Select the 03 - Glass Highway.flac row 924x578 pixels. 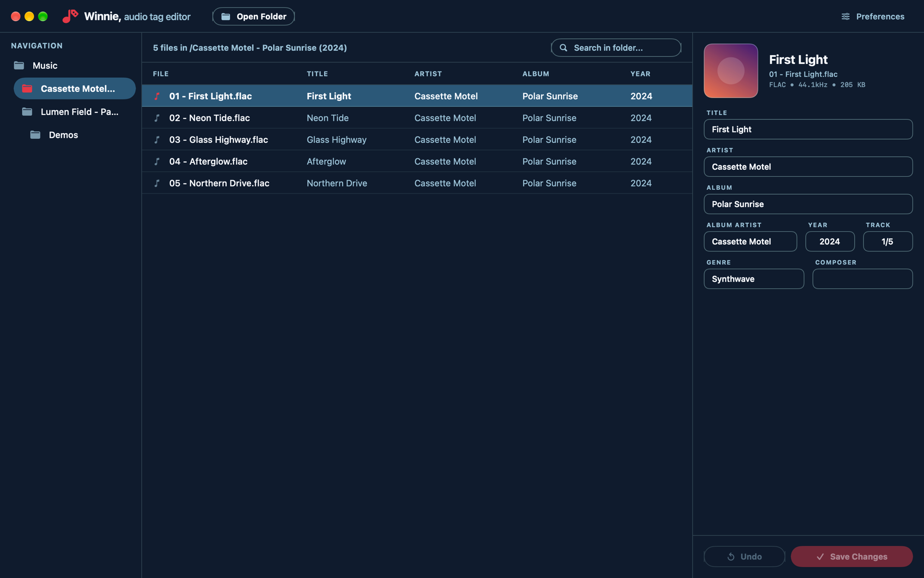tap(417, 140)
